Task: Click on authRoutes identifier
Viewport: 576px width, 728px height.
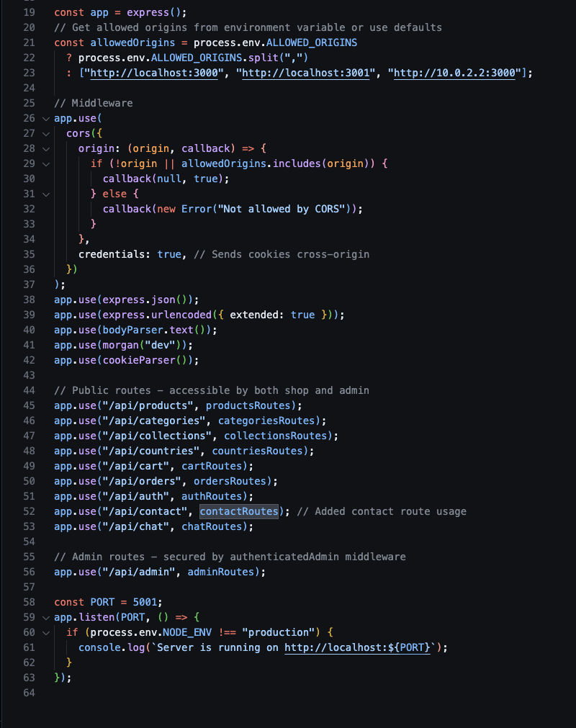Action: 212,496
